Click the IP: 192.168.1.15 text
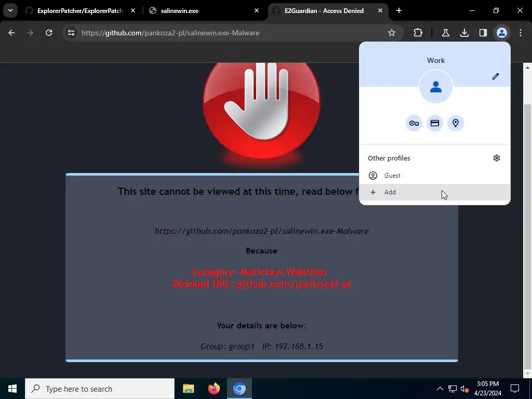 [292, 347]
